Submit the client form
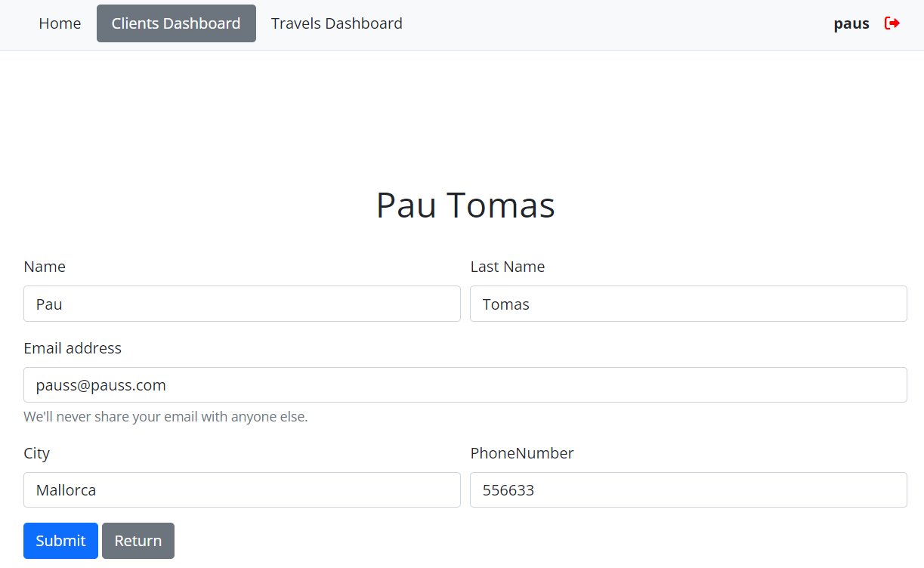 tap(60, 541)
